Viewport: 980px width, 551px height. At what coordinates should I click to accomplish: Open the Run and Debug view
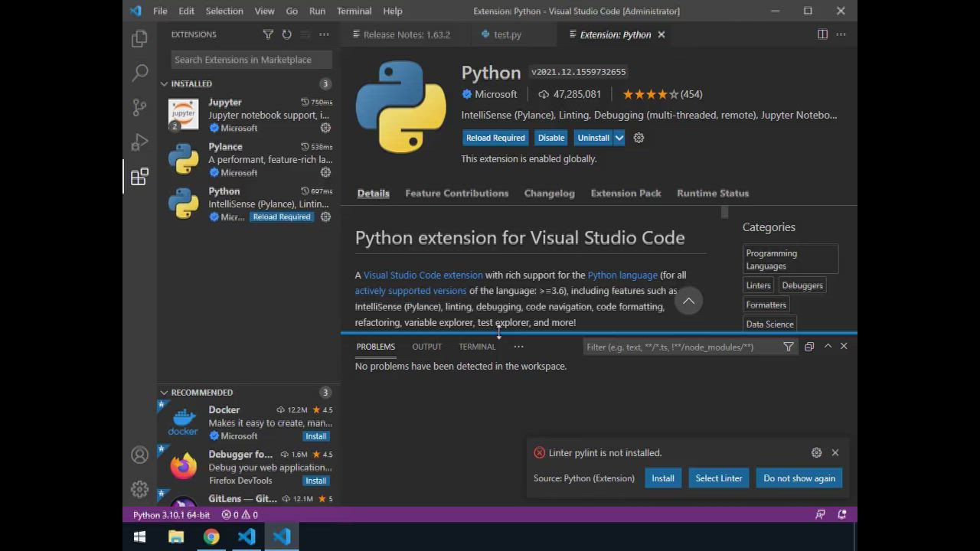pos(139,142)
